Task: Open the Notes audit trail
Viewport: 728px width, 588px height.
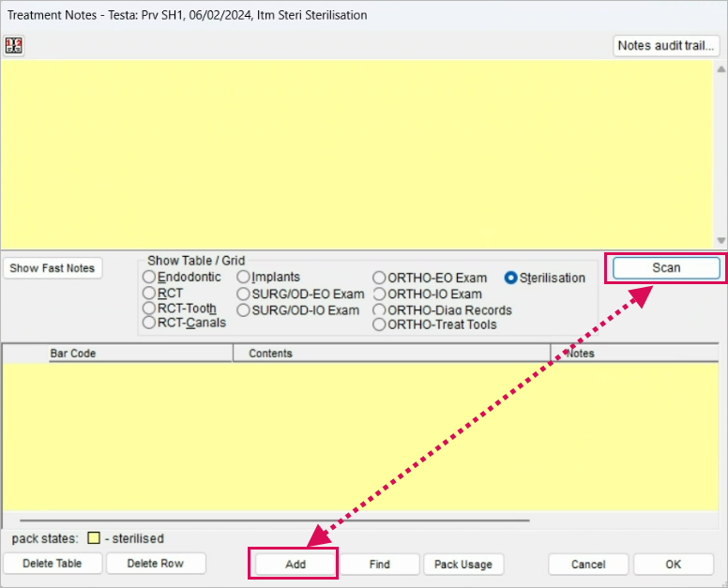Action: click(x=666, y=45)
